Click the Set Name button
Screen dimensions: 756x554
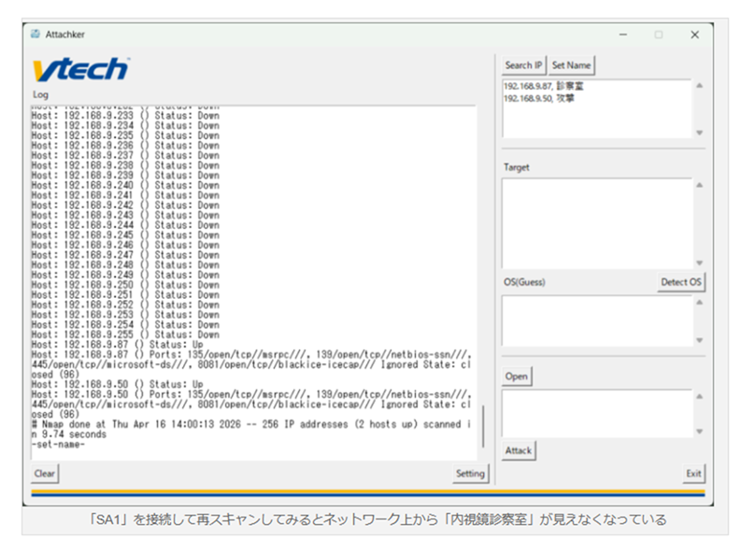tap(571, 65)
